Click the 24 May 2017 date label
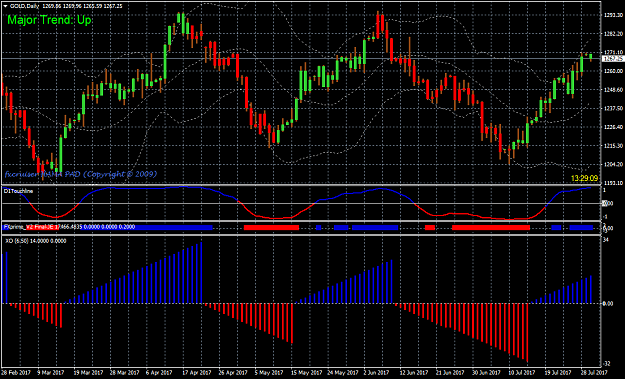The height and width of the screenshot is (379, 625). pos(342,373)
